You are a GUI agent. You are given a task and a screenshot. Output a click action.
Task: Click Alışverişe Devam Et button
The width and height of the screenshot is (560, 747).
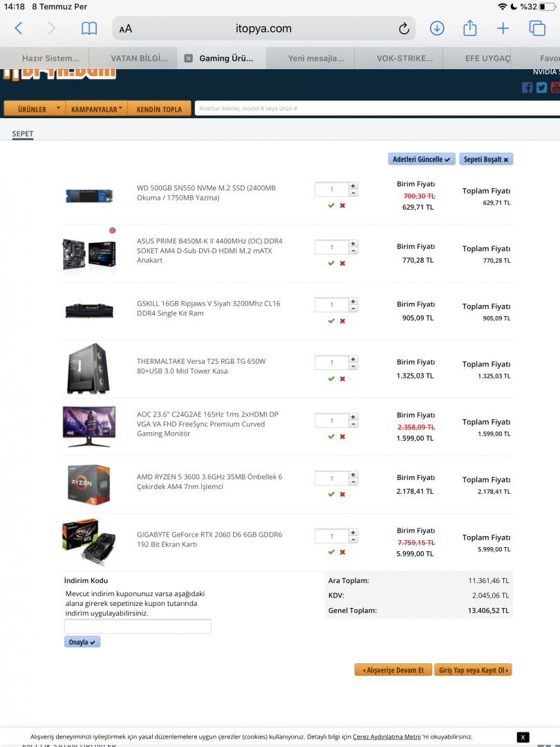click(x=393, y=670)
